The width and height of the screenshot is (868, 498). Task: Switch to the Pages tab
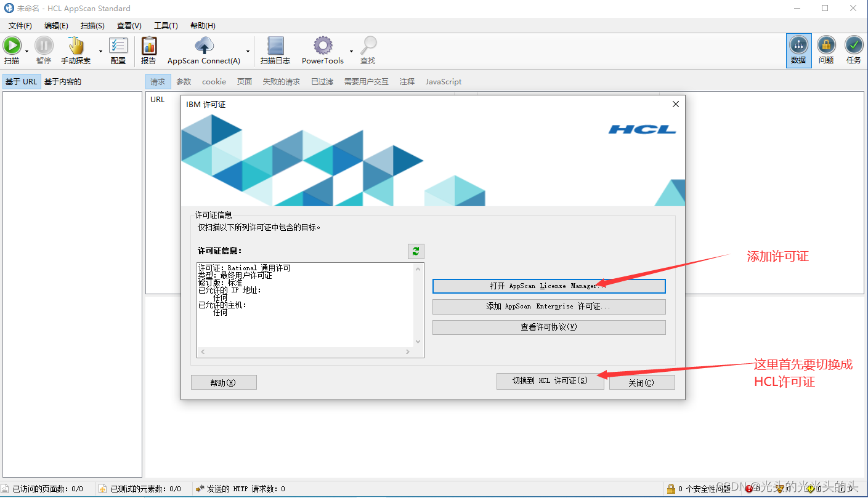tap(245, 81)
